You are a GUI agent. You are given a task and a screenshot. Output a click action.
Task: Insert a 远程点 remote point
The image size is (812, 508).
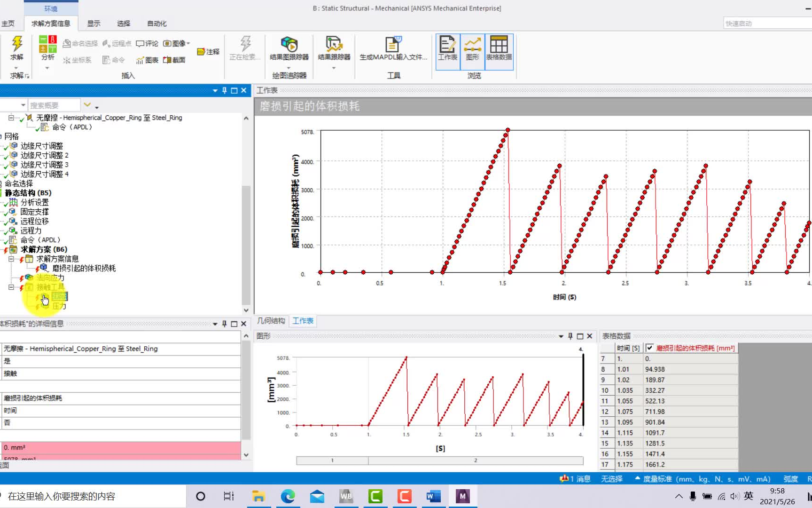(x=117, y=43)
